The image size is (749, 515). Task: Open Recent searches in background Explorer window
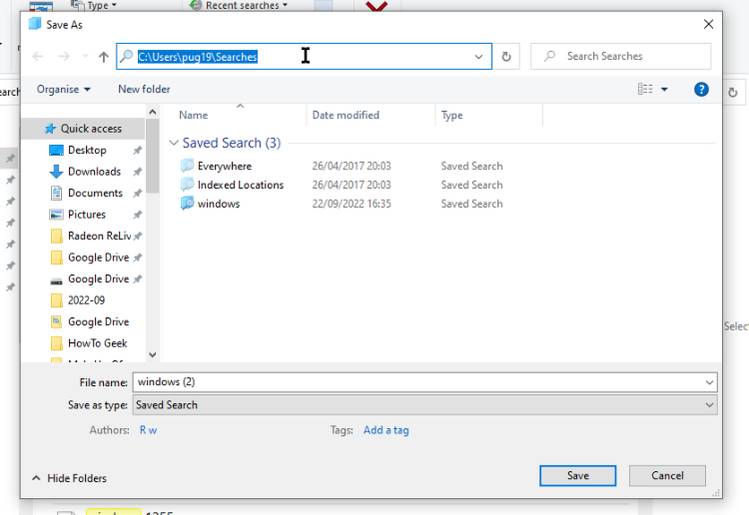coord(239,5)
